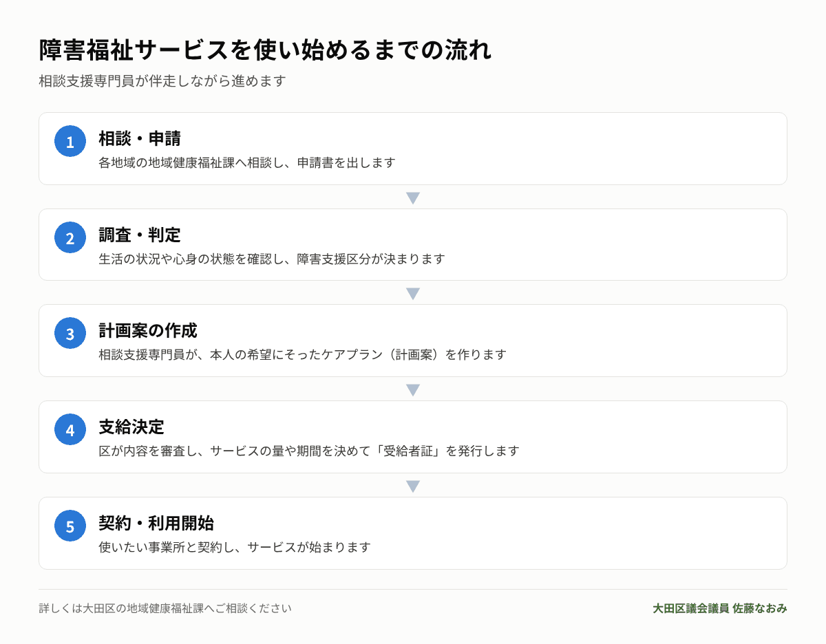Click the credit 大田区議会議員 佐藤なおみ
Screen dimensions: 826x644
[x=720, y=608]
